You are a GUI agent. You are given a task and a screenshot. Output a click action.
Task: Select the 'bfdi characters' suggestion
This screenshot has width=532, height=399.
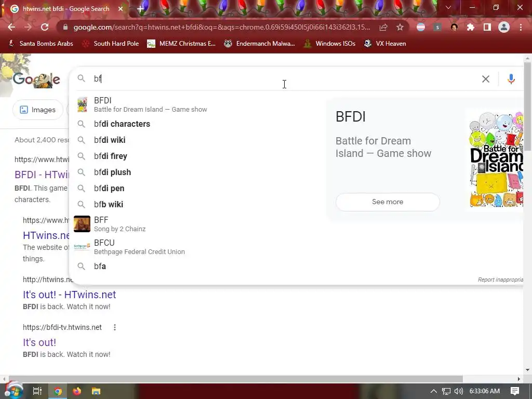coord(197,124)
